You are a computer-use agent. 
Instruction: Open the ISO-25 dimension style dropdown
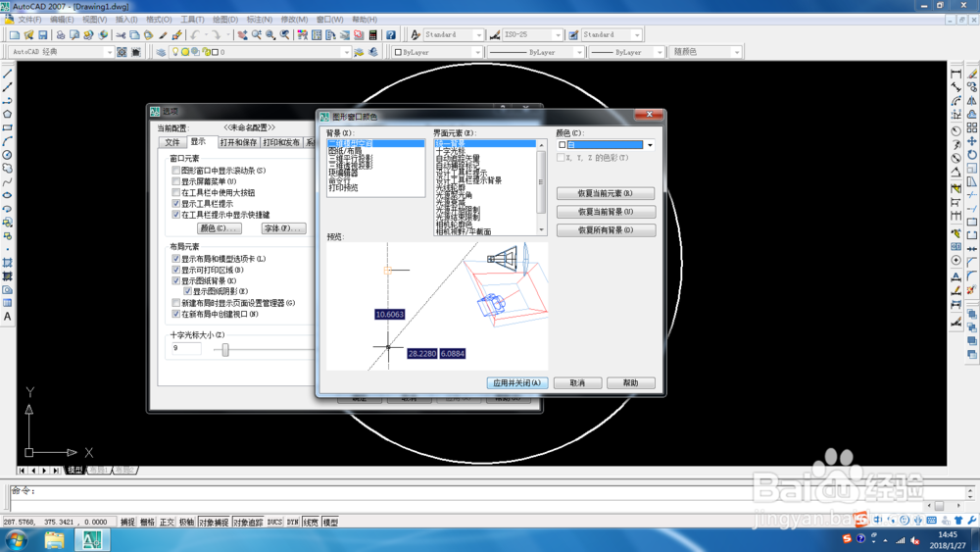(x=557, y=35)
